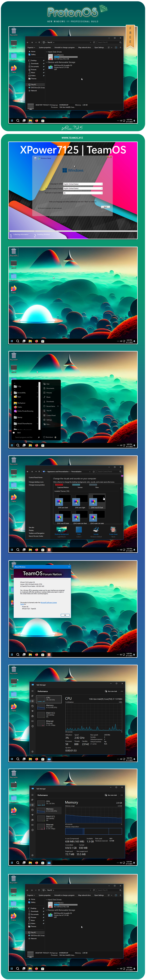Screen dimensions: 146x980
Task: Click the Control Panel taskbar icon in the Personalization screenshot
Action: tap(49, 550)
